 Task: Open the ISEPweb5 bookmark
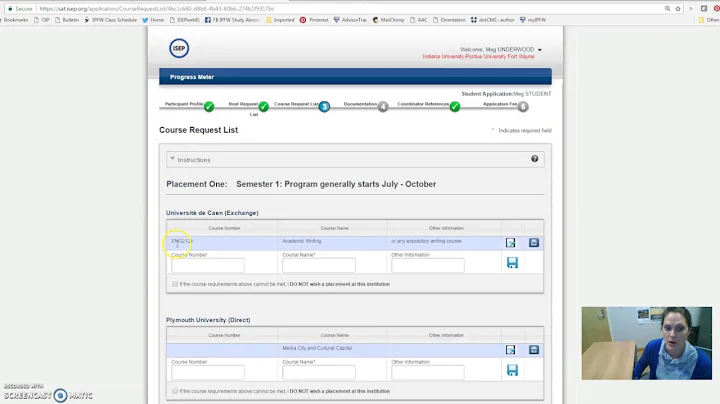185,20
